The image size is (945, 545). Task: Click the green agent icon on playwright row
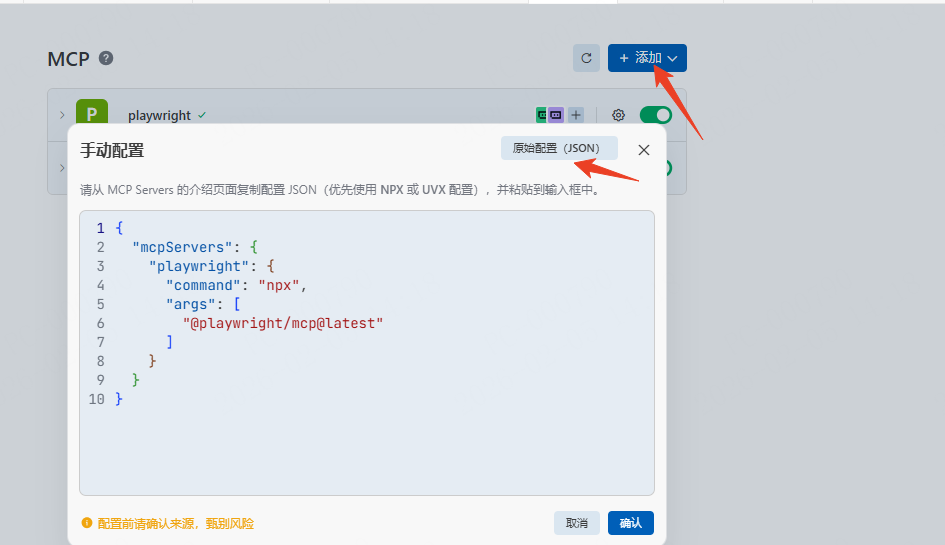pos(541,115)
